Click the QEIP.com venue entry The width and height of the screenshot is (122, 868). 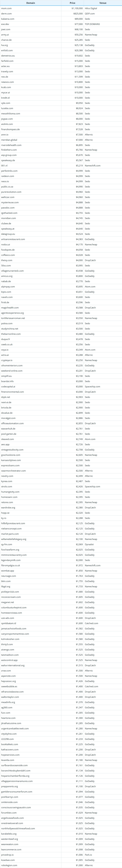[90, 13]
